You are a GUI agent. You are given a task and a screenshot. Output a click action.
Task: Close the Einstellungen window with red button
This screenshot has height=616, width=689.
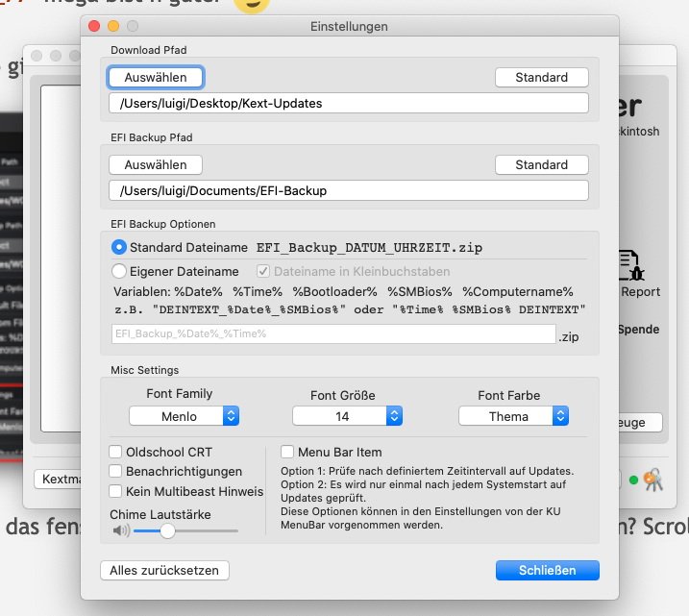point(94,26)
